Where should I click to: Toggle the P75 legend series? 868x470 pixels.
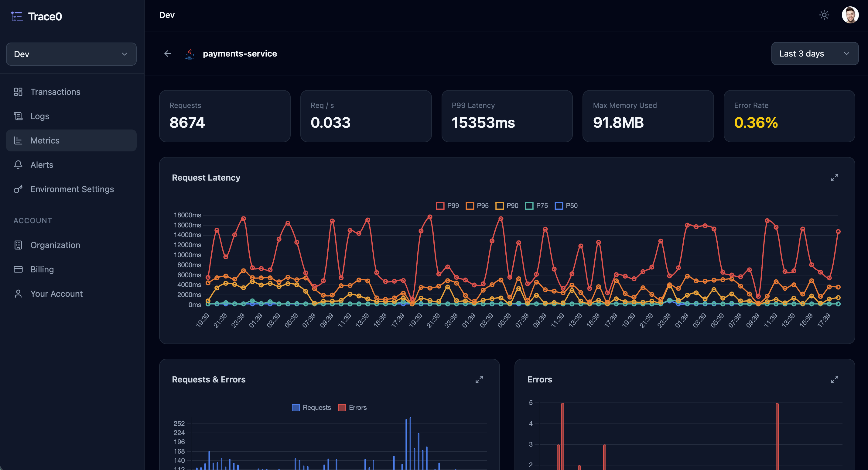pos(536,206)
